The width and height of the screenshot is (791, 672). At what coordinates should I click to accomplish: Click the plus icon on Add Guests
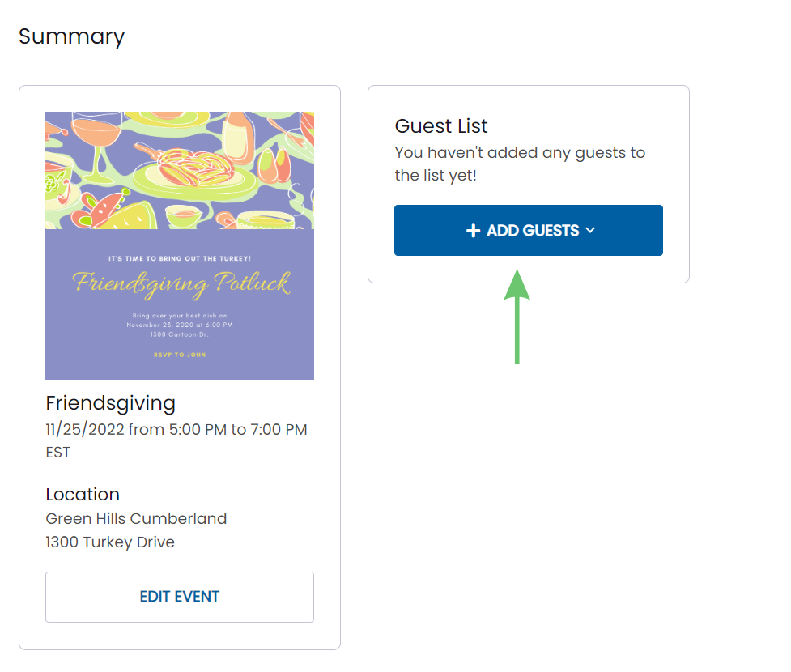[473, 231]
